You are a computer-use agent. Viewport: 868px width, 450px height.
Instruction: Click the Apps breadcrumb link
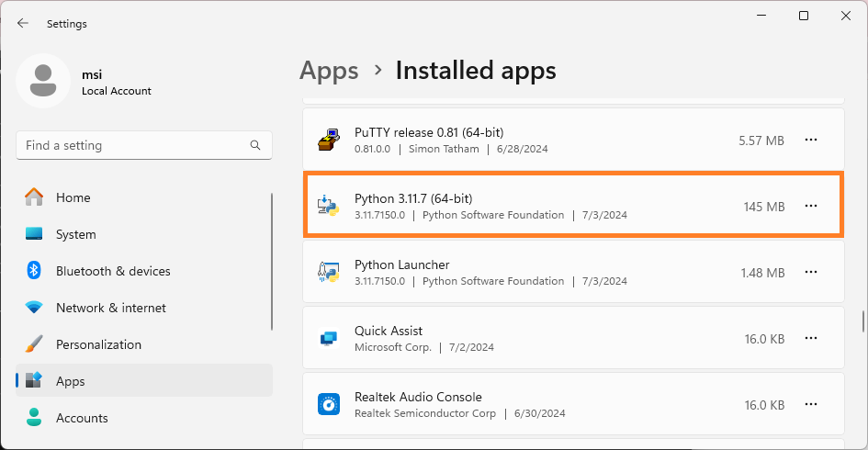(329, 71)
